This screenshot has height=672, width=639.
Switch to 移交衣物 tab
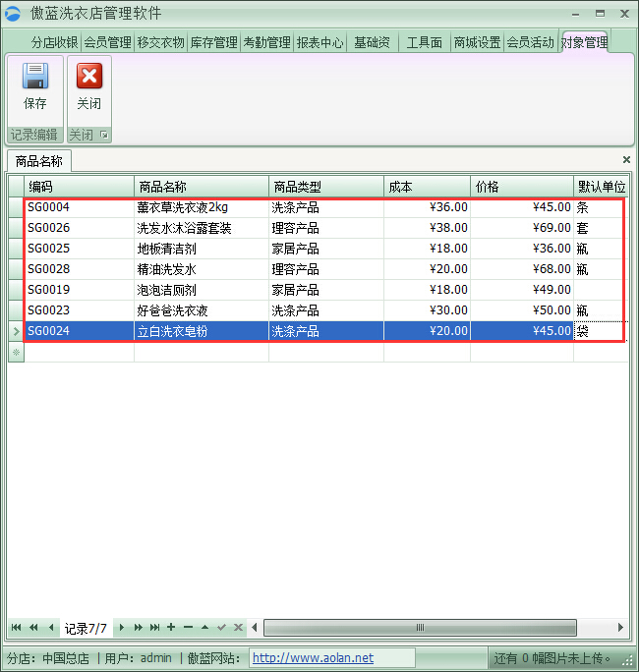pyautogui.click(x=161, y=42)
